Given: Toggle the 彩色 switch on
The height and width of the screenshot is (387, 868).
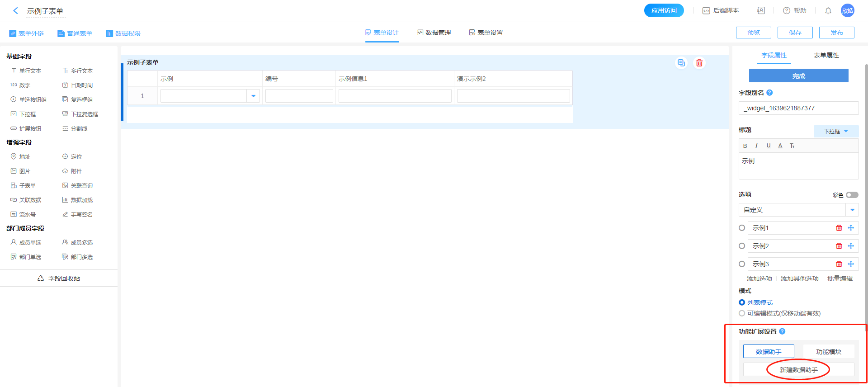Looking at the screenshot, I should [x=852, y=195].
